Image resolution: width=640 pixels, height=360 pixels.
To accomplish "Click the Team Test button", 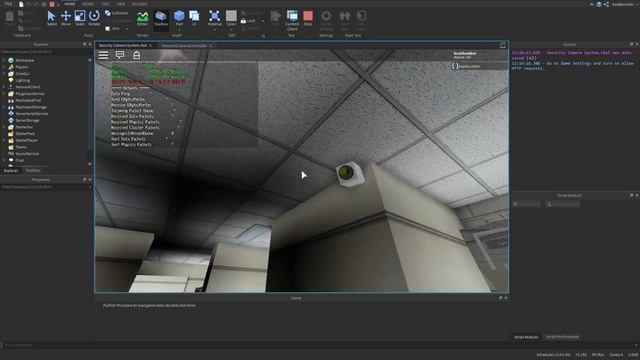I will (x=345, y=20).
